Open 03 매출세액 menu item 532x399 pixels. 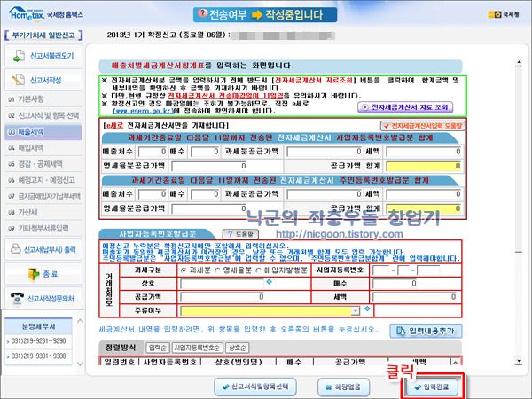click(43, 132)
